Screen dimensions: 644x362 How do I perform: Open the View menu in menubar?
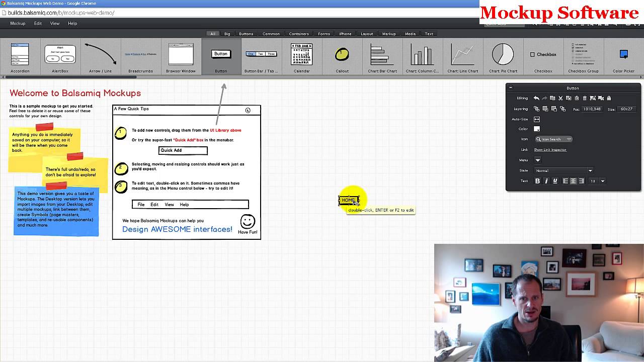55,24
